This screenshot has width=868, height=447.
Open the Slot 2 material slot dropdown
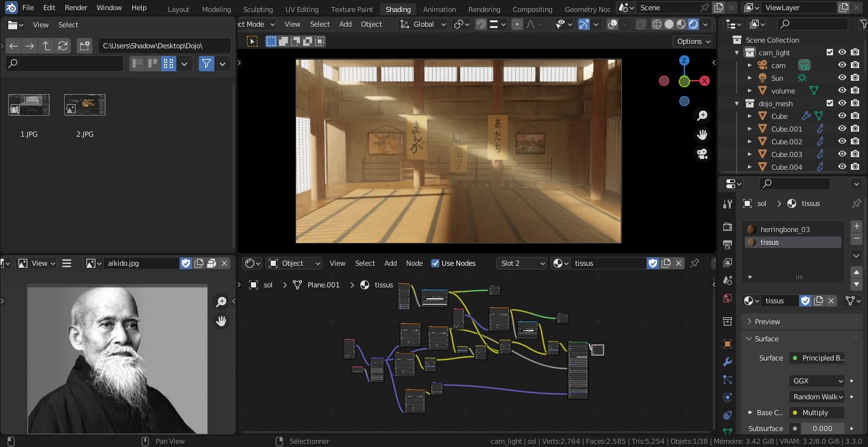coord(522,263)
